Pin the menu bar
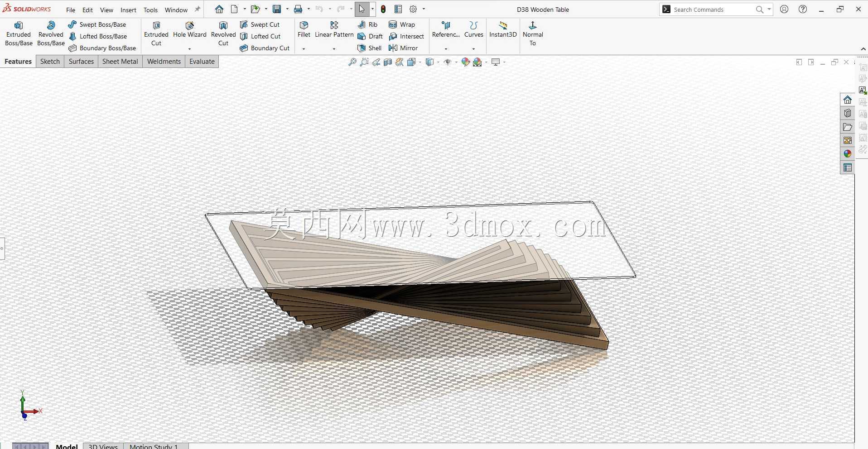868x449 pixels. coord(197,9)
